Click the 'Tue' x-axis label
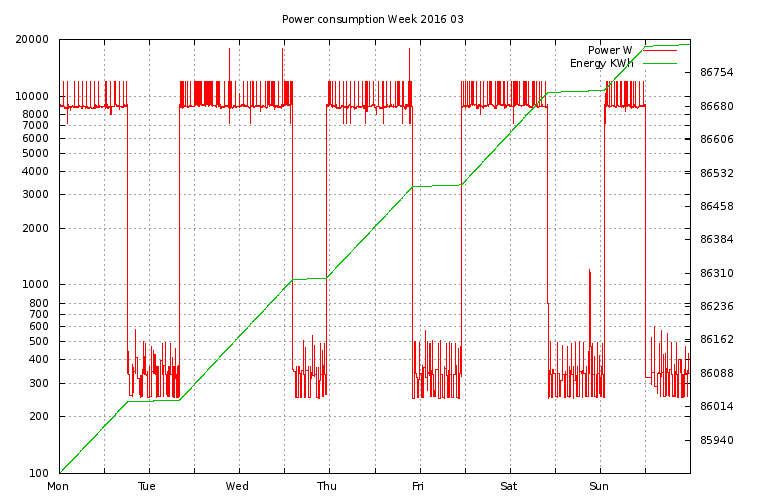The image size is (768, 500). tap(147, 486)
